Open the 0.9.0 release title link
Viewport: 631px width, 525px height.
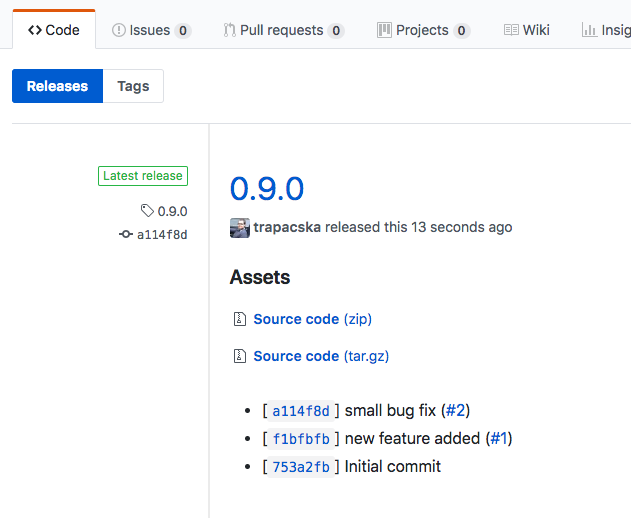[266, 188]
